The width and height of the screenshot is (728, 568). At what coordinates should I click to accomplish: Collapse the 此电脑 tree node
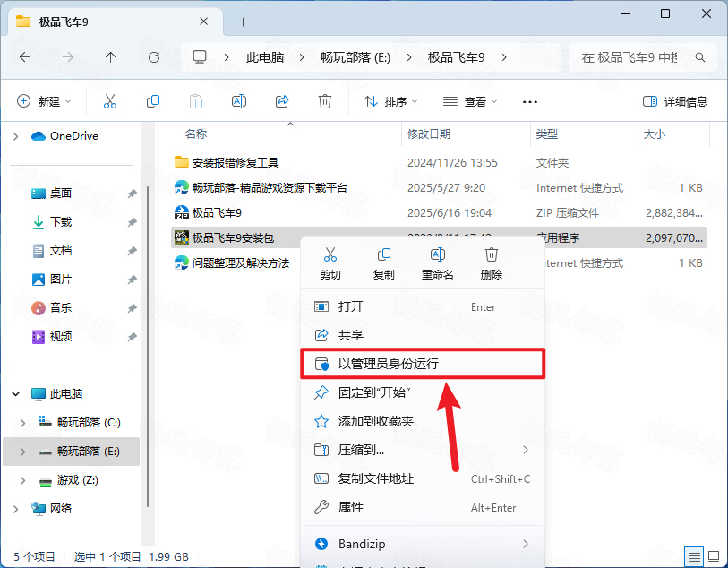tap(16, 394)
